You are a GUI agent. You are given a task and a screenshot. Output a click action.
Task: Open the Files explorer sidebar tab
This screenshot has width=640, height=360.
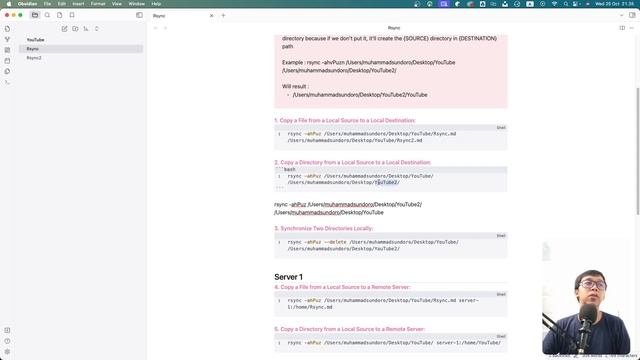pos(35,15)
